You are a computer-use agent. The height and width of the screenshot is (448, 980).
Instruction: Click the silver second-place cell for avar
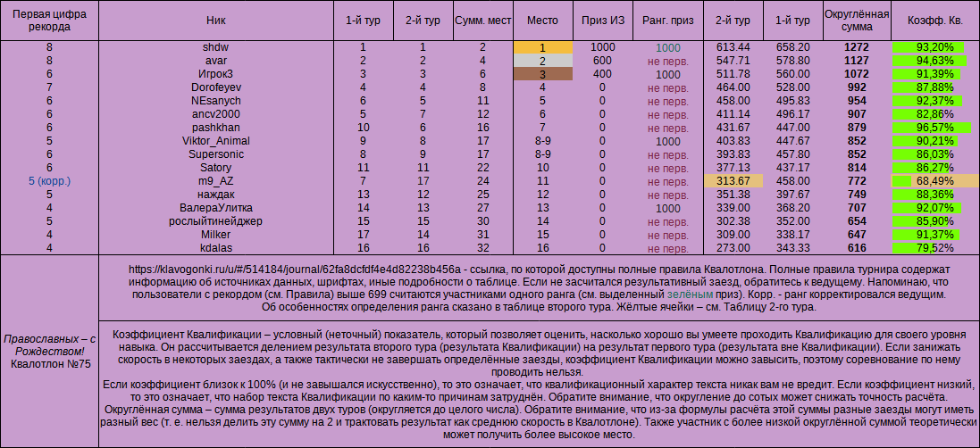[x=542, y=61]
